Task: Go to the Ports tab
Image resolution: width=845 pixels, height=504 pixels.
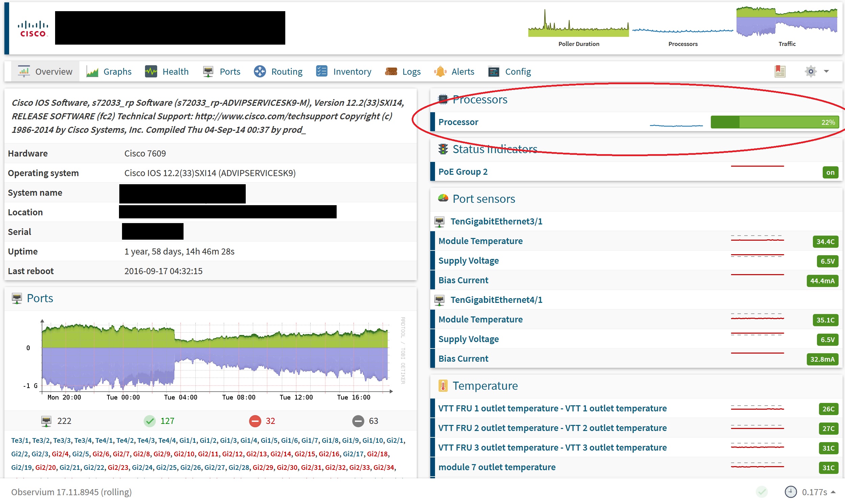Action: tap(221, 71)
